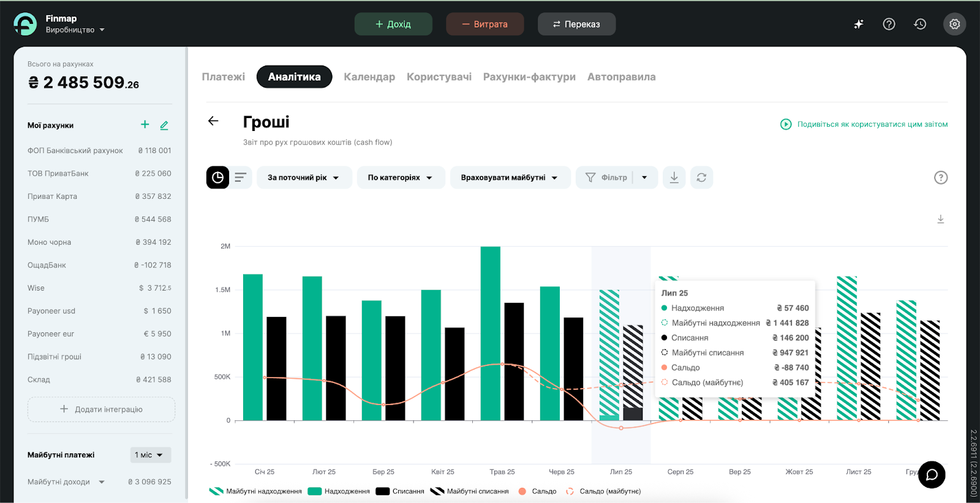Image resolution: width=980 pixels, height=503 pixels.
Task: Select Wise account
Action: (x=99, y=288)
